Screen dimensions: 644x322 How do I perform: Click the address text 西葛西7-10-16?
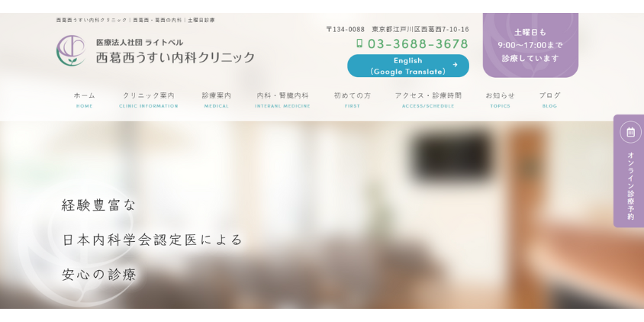(x=443, y=30)
